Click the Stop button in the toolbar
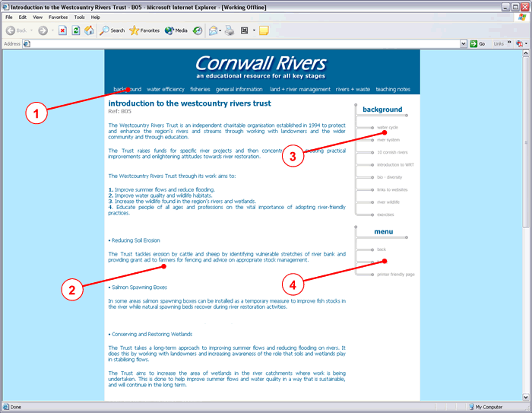The image size is (532, 413). (x=63, y=30)
